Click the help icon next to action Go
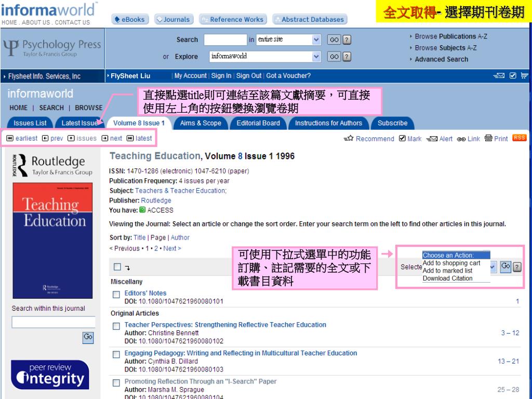This screenshot has width=532, height=399. (x=517, y=267)
